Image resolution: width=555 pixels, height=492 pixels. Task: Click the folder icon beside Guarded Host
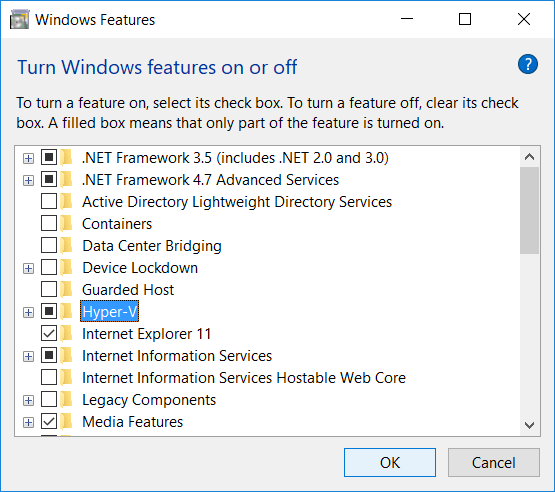tap(66, 290)
